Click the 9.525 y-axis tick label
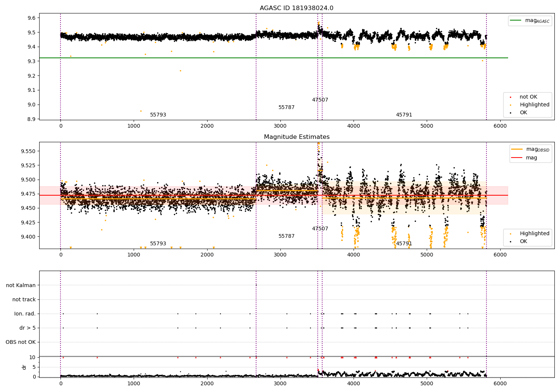 tap(28, 166)
